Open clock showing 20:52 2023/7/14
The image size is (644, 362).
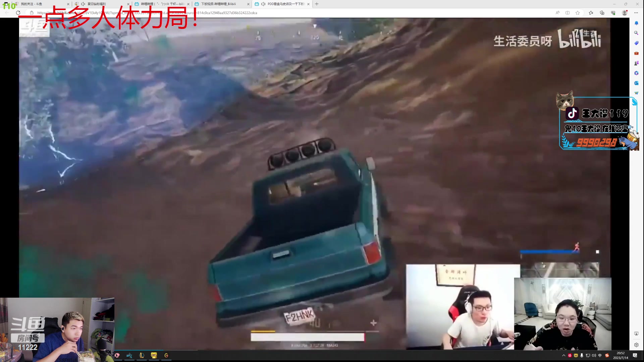tap(621, 355)
